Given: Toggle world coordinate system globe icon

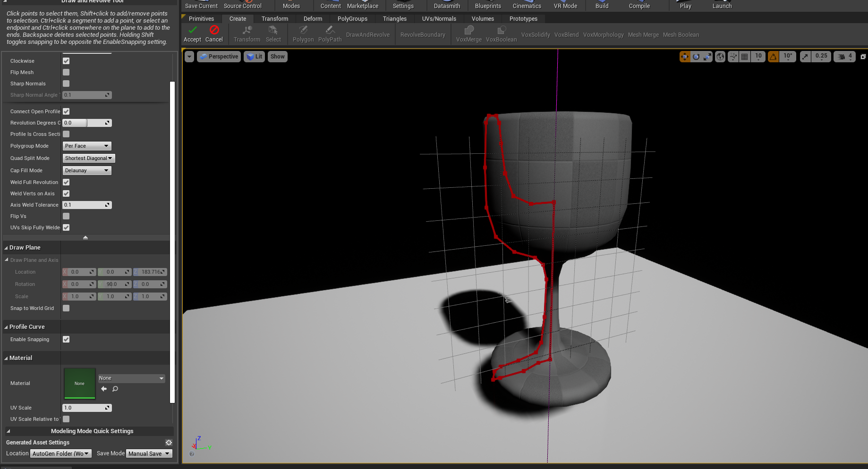Looking at the screenshot, I should pos(720,57).
